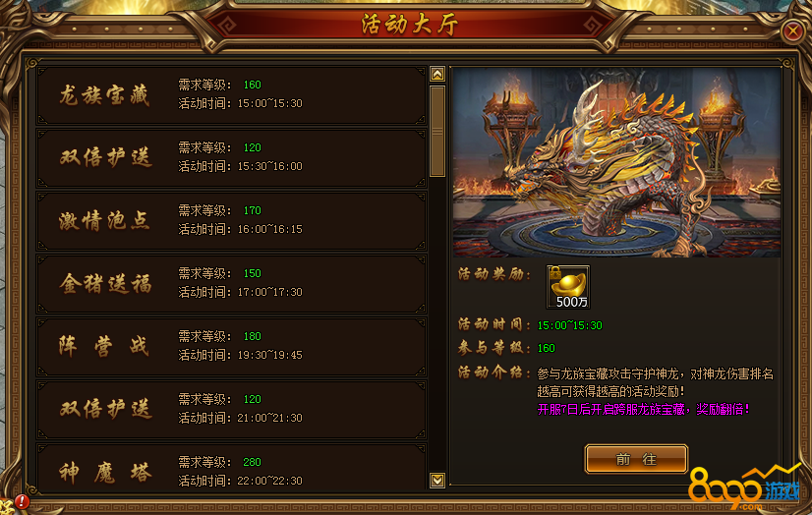812x515 pixels.
Task: Select the 双倍护送 15:30~16:00 activity
Action: 231,157
